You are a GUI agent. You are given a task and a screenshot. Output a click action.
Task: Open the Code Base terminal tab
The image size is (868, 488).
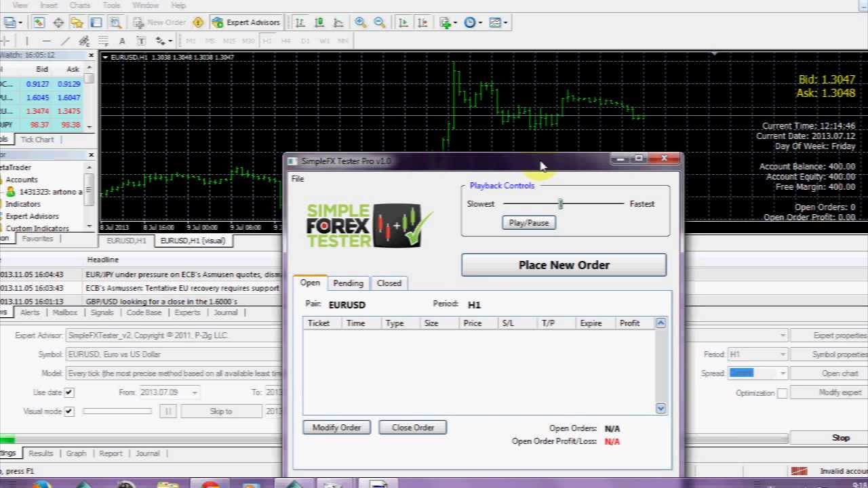point(144,312)
